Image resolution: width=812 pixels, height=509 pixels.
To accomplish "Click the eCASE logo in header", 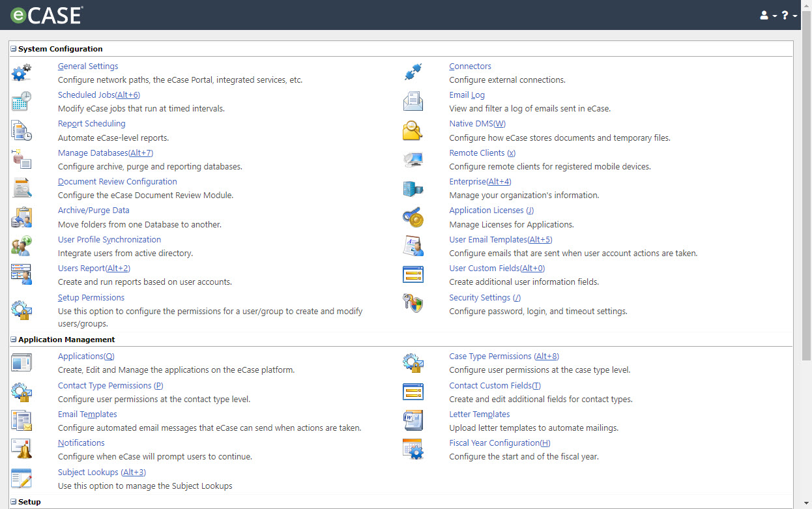I will (46, 15).
